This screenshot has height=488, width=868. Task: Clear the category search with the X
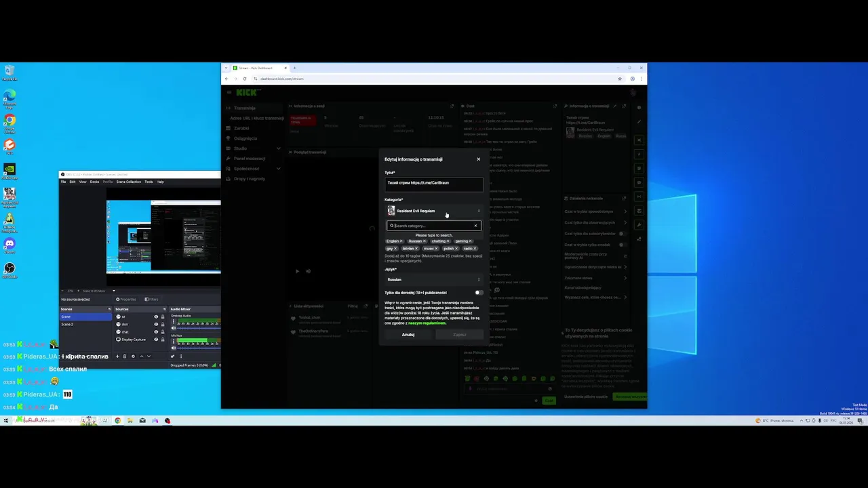[x=475, y=226]
